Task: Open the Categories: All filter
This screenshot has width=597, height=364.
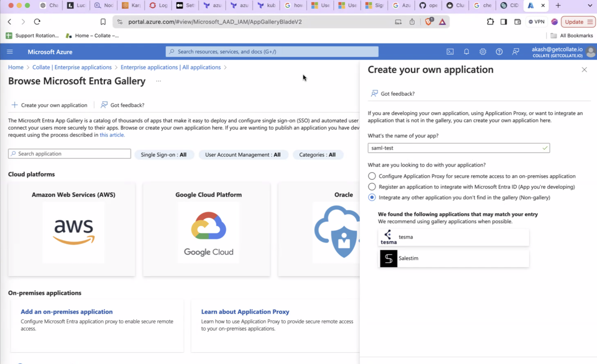Action: pyautogui.click(x=318, y=154)
